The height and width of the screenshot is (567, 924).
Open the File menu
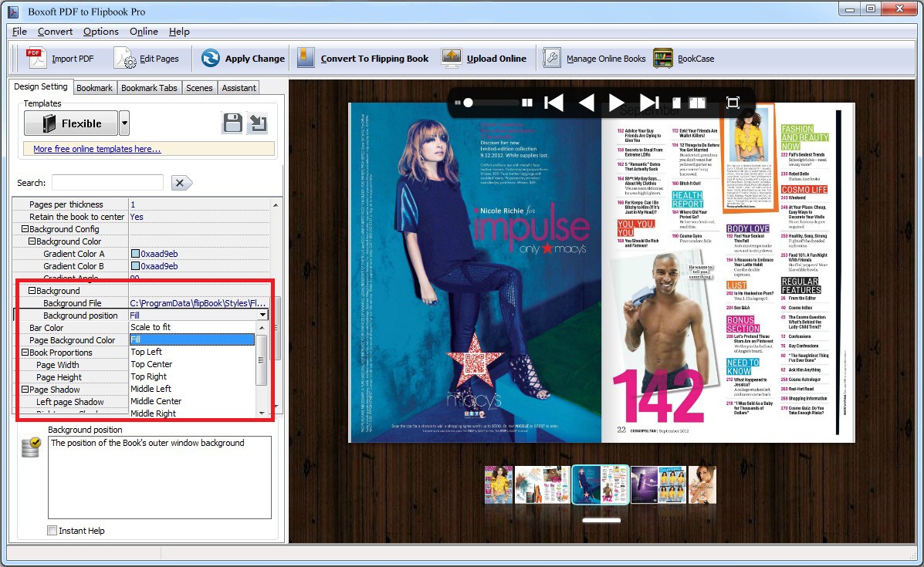[19, 32]
